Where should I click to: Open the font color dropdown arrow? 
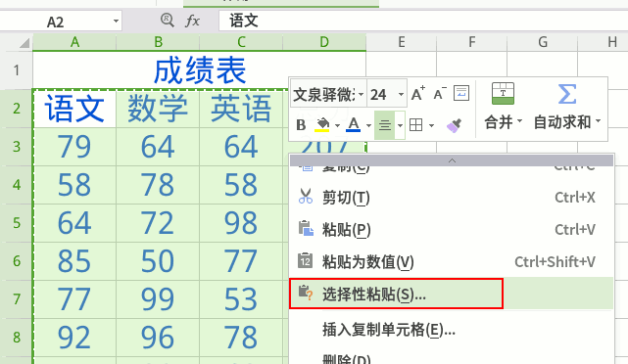368,125
